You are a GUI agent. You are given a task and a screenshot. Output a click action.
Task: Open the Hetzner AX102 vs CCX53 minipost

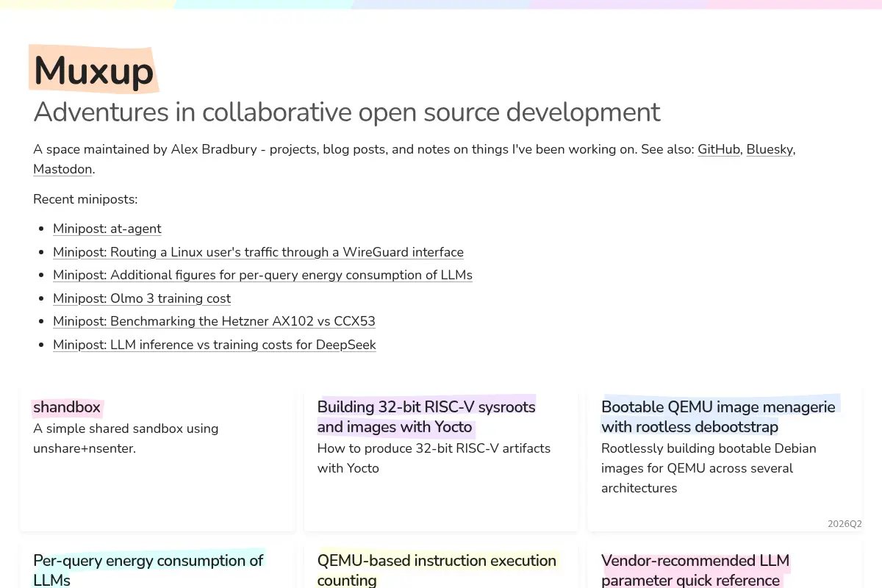click(214, 321)
